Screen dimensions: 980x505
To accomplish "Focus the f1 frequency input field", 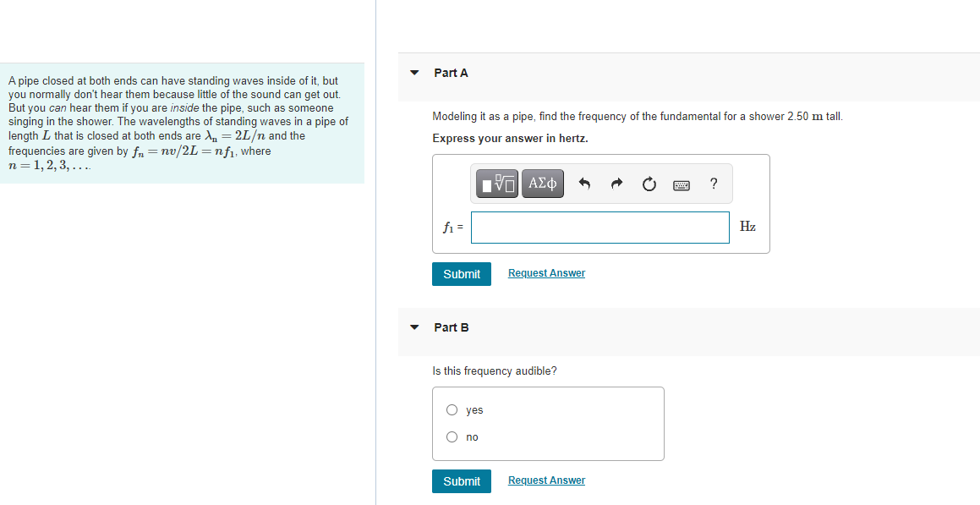I will [x=600, y=228].
